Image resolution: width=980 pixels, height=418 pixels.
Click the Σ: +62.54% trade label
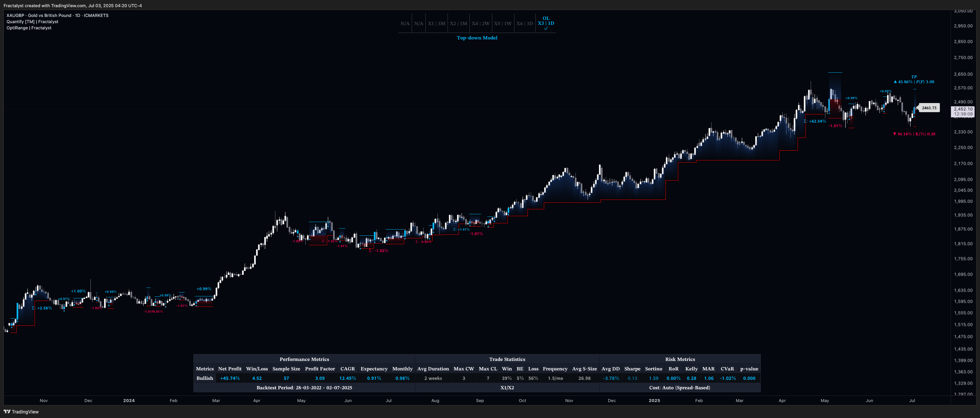[815, 121]
